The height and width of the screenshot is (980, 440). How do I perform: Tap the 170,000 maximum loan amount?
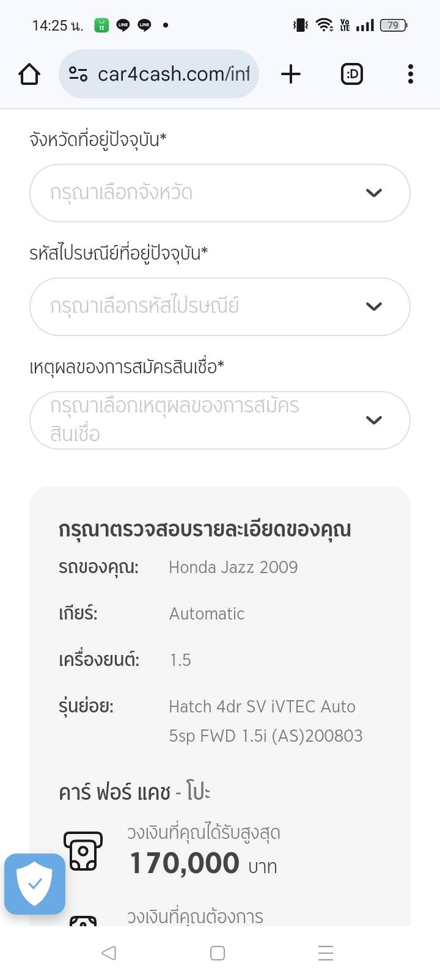[185, 864]
